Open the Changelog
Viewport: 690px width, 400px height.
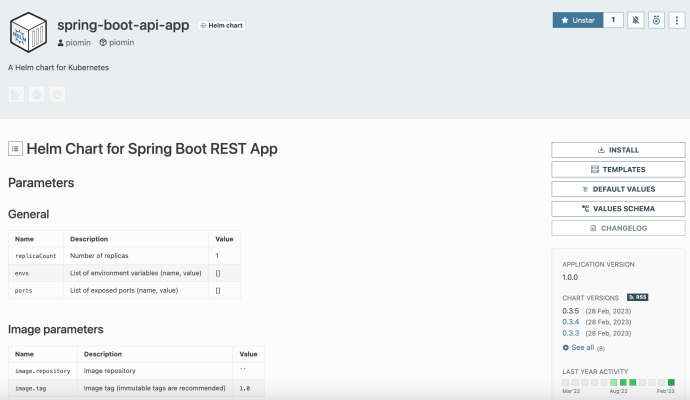click(618, 228)
